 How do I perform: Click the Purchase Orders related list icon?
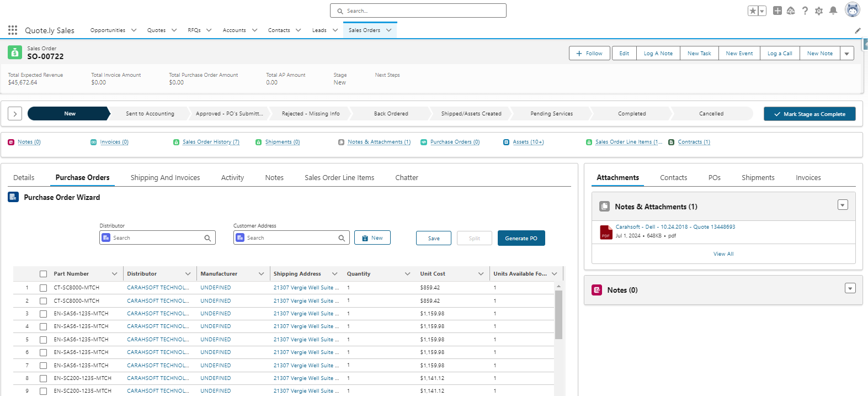(x=424, y=142)
